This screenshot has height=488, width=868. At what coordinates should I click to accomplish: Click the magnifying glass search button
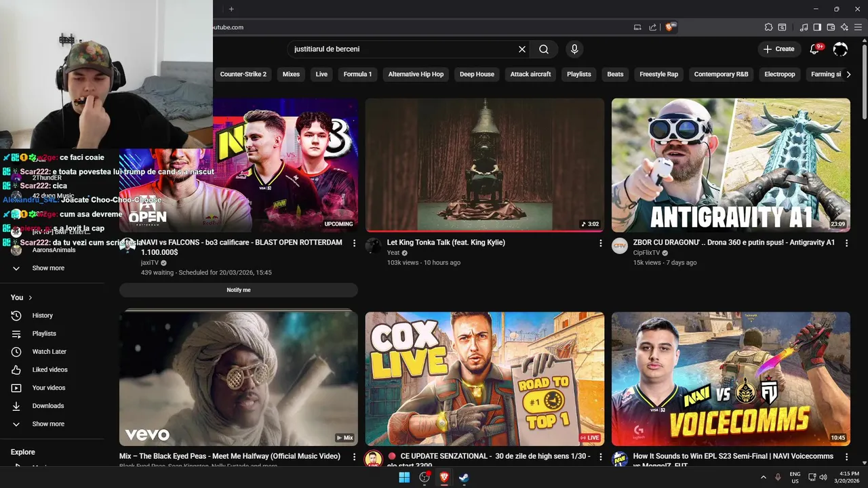(x=544, y=49)
